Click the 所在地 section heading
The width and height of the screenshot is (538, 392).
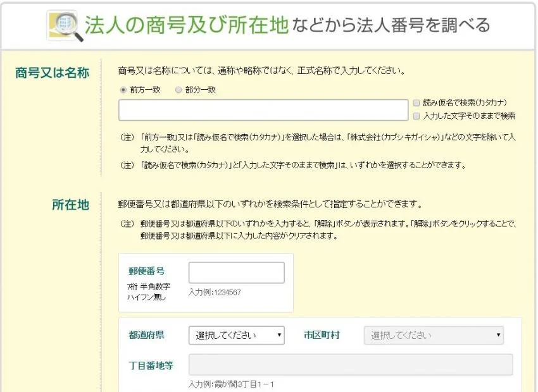tap(71, 205)
